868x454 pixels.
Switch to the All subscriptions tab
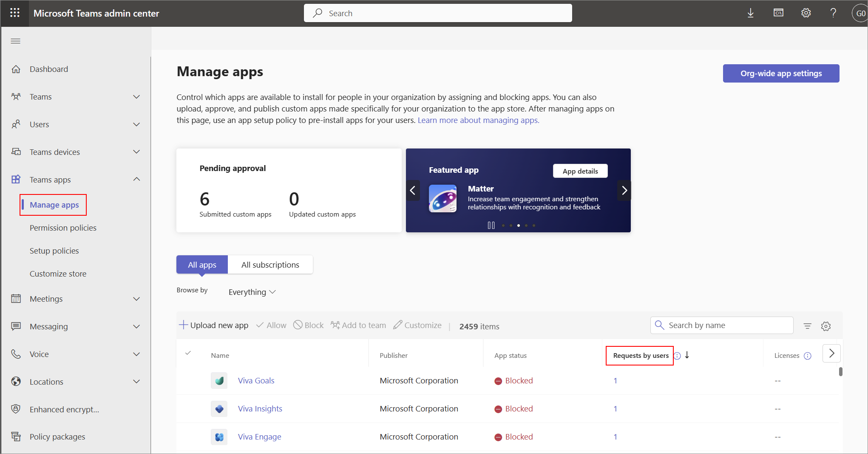click(270, 265)
